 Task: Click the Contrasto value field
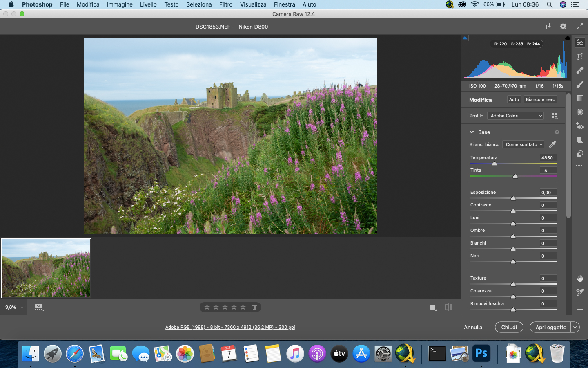(548, 205)
